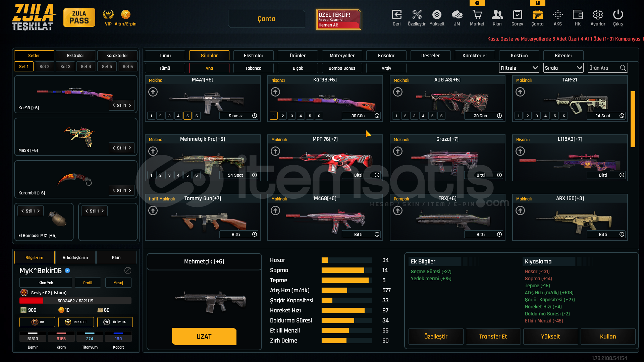644x362 pixels.
Task: Click ÖZEL TEKLİF Hemen Al banner
Action: pyautogui.click(x=338, y=19)
